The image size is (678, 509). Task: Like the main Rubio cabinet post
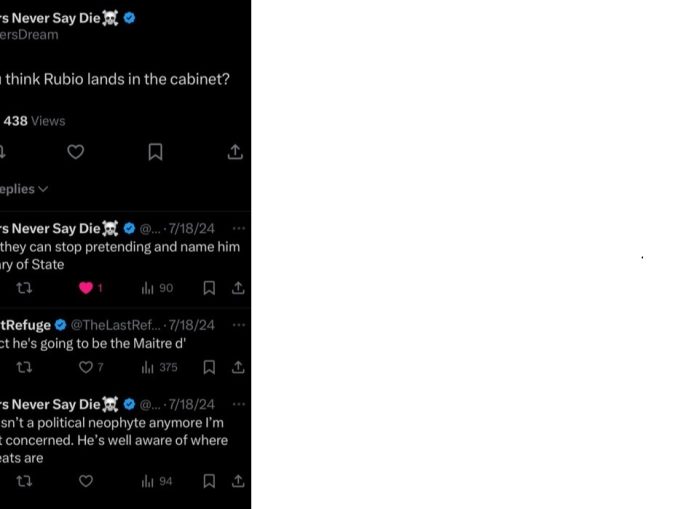click(x=76, y=152)
